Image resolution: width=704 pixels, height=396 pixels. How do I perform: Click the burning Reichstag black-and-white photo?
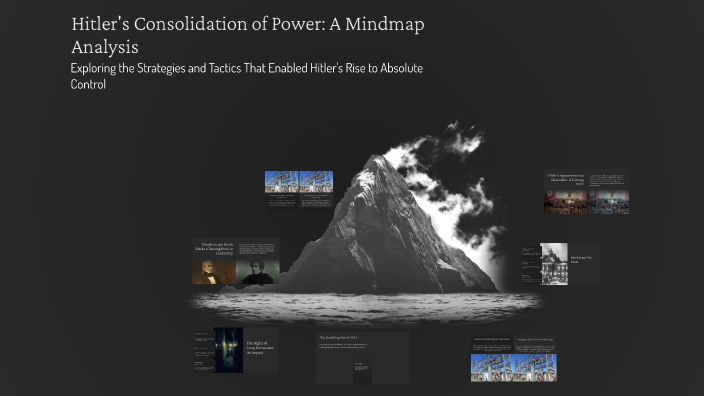[x=554, y=264]
